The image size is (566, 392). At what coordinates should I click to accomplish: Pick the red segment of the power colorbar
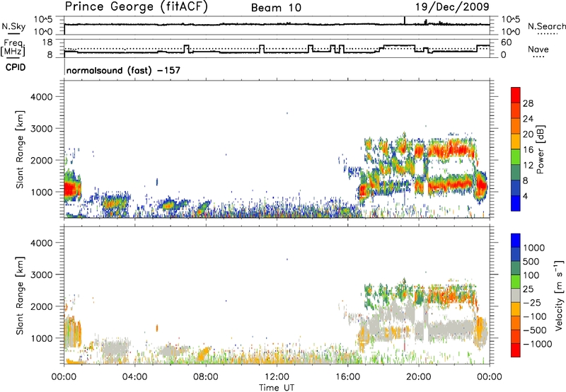(x=516, y=95)
